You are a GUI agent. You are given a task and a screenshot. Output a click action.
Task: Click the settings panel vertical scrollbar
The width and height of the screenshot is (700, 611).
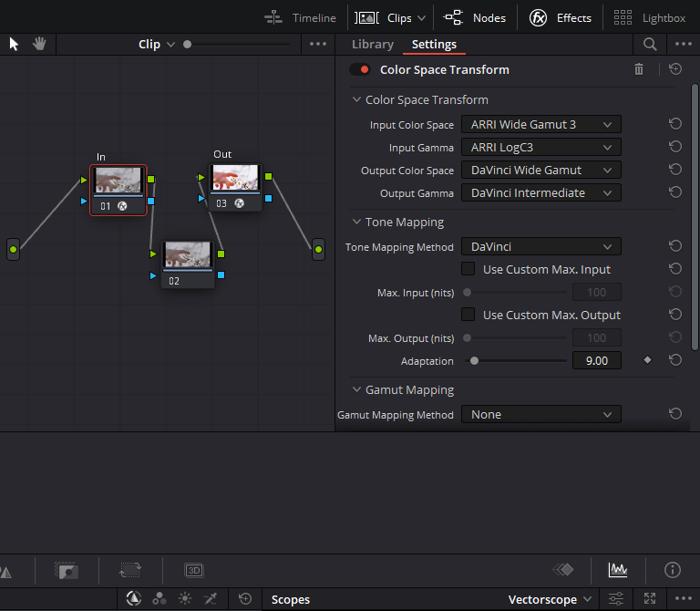click(x=695, y=217)
